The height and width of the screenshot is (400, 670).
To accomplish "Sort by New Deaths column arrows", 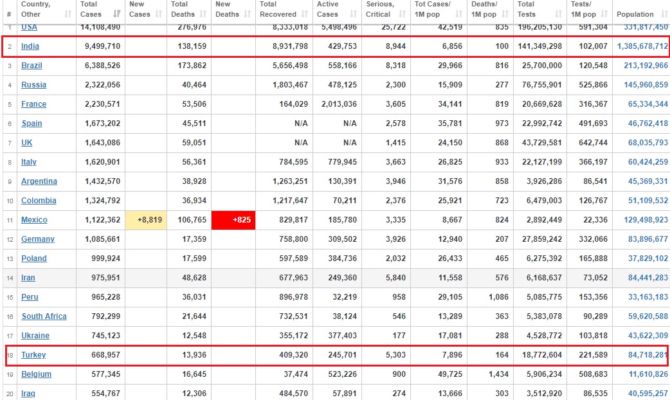I will (x=247, y=14).
